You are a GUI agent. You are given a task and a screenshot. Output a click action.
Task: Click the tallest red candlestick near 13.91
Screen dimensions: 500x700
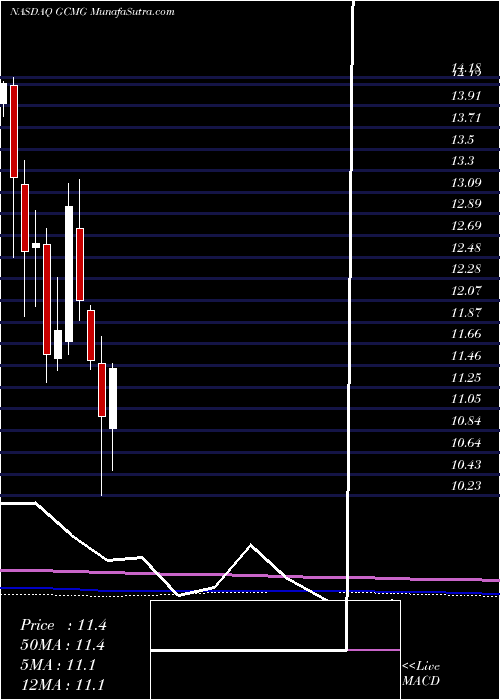click(x=14, y=131)
